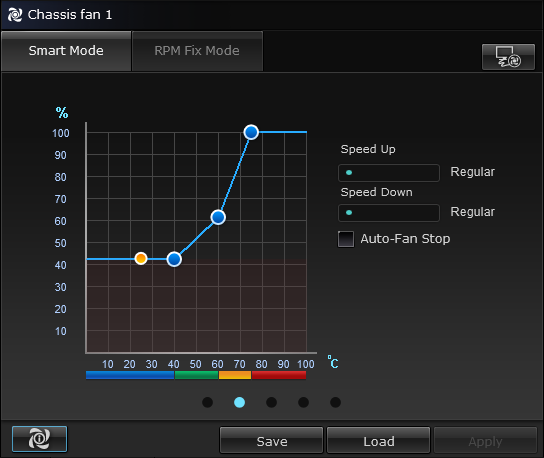Click the fan icon beside Chassis fan 1
This screenshot has height=458, width=544.
tap(15, 15)
